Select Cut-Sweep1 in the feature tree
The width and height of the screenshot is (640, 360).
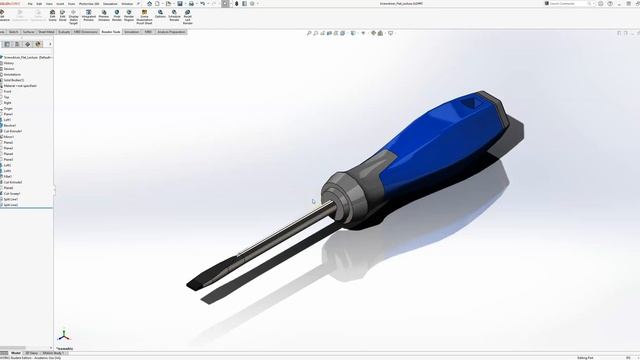(x=12, y=194)
